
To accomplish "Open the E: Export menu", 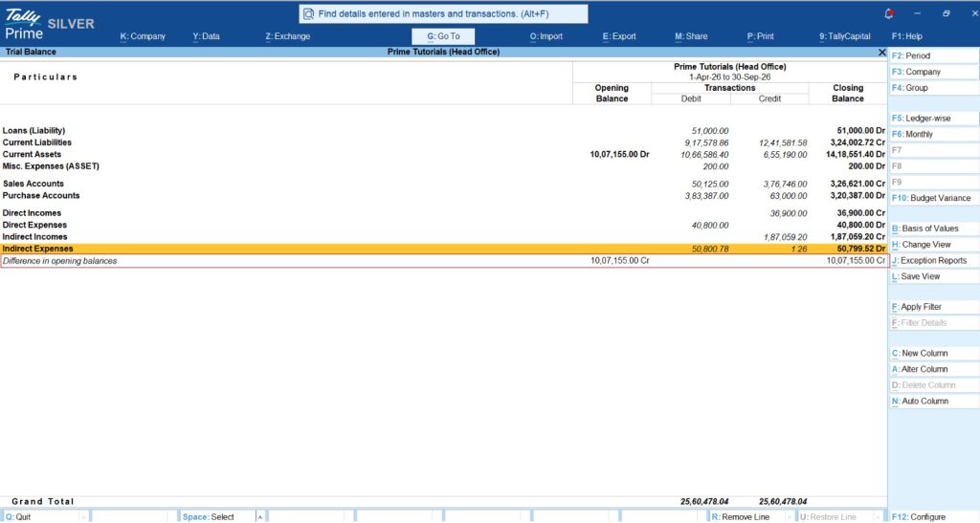I will tap(619, 36).
